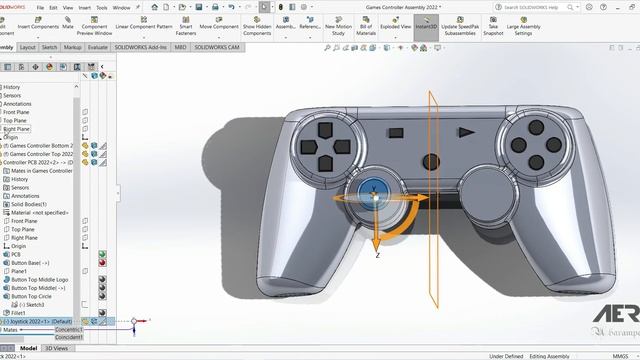Viewport: 640px width, 360px height.
Task: Click red appearance sphere for Button Base
Action: pos(102,263)
